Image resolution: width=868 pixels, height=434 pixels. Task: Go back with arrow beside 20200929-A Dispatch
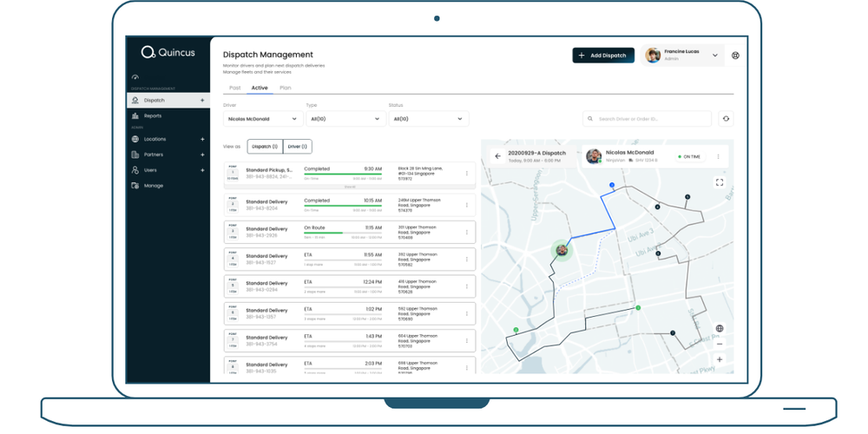497,156
